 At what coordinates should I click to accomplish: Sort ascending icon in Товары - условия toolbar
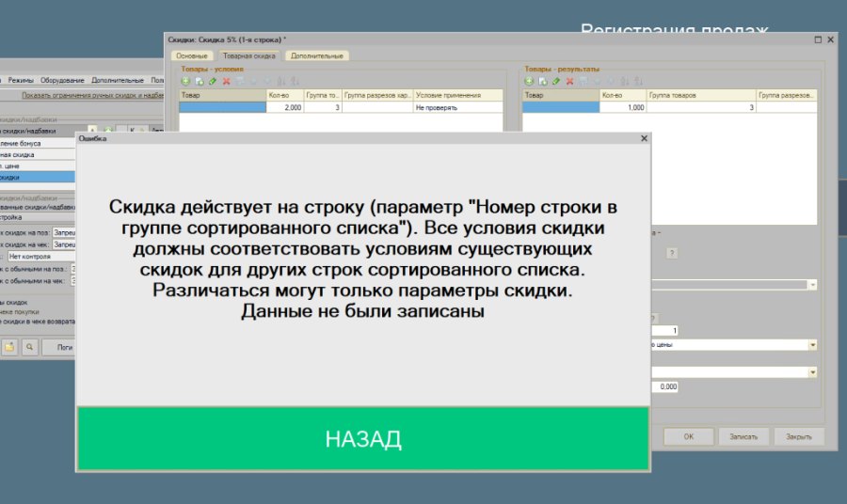point(281,81)
